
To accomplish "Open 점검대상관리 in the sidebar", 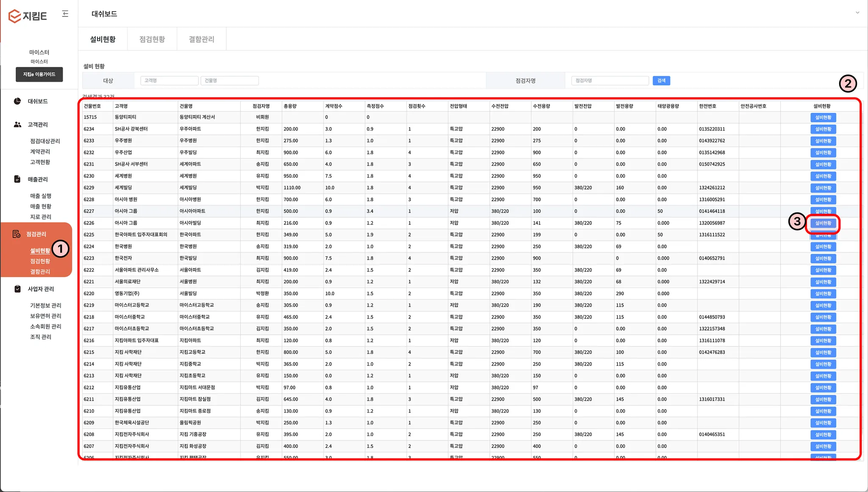I will tap(45, 141).
